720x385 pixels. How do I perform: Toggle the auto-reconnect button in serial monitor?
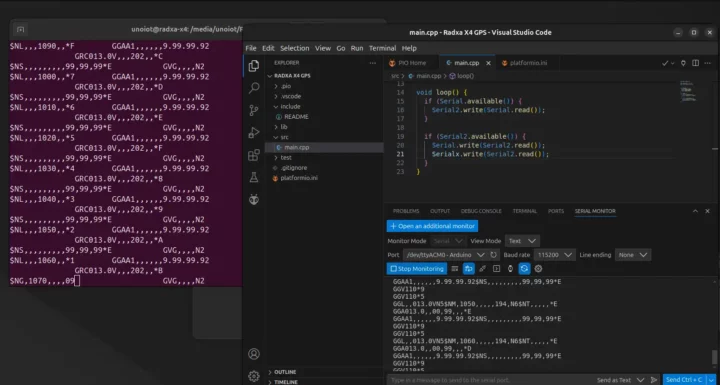[x=524, y=268]
